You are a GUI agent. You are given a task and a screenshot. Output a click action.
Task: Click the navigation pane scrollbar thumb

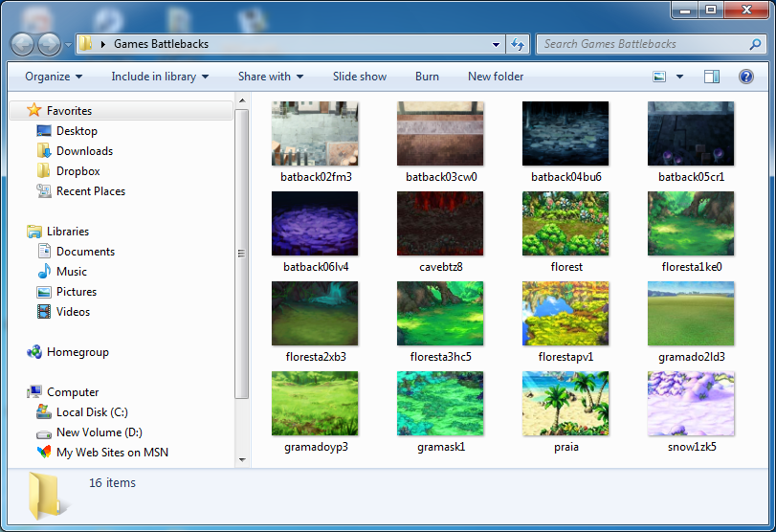[x=242, y=254]
